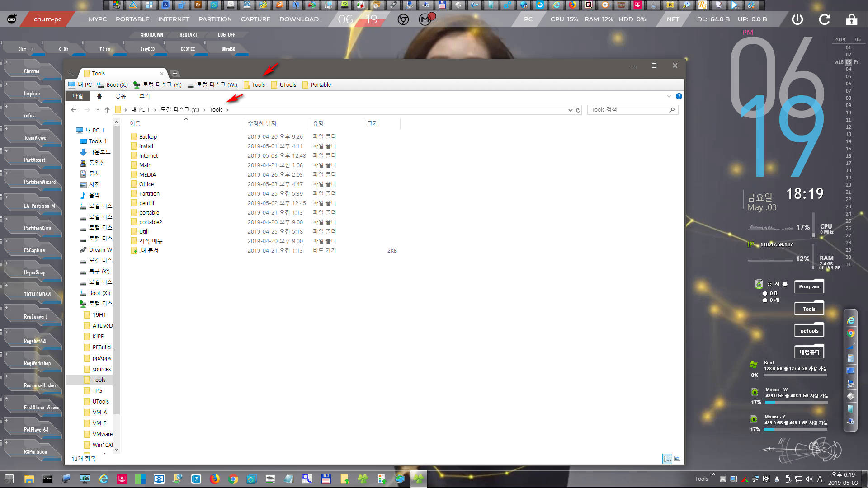Launch rufus from the left launcher

coord(29,116)
